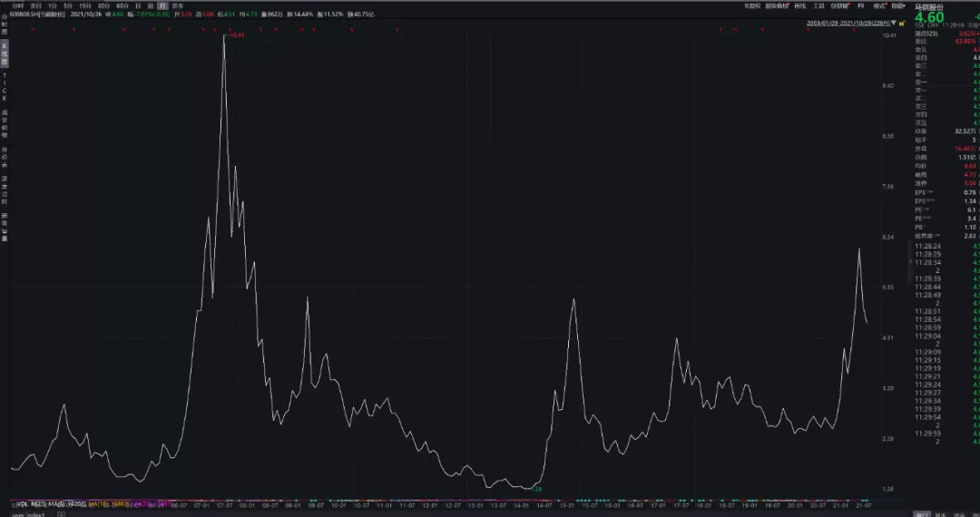Click the triangle arrow beside the date range

click(x=895, y=23)
